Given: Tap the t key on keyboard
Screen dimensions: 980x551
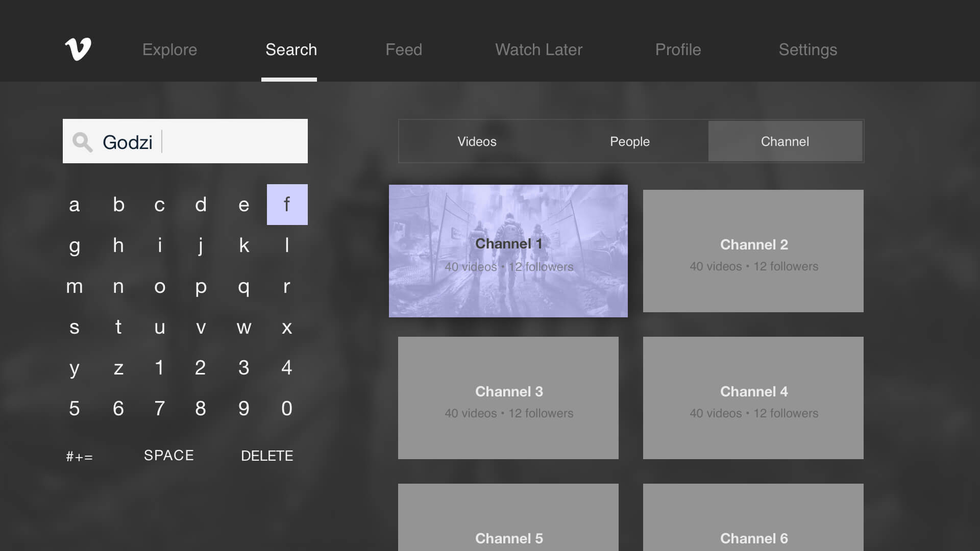Looking at the screenshot, I should click(118, 327).
